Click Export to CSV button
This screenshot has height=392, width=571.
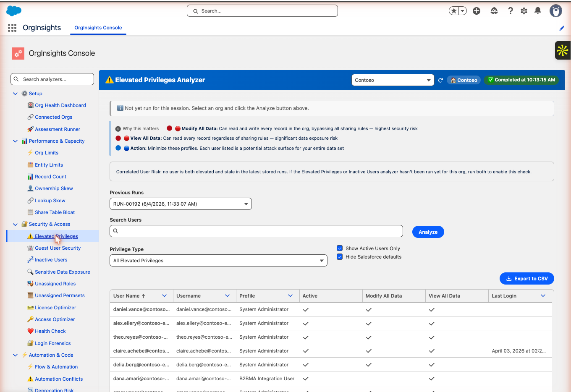pos(527,279)
